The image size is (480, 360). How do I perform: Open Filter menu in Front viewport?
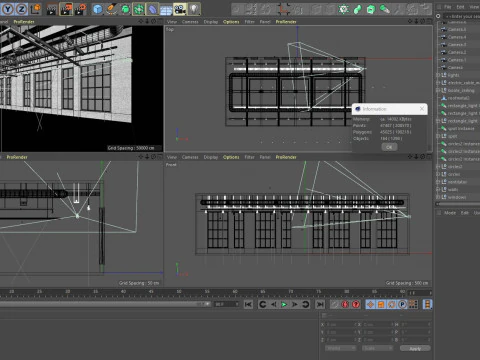point(249,157)
